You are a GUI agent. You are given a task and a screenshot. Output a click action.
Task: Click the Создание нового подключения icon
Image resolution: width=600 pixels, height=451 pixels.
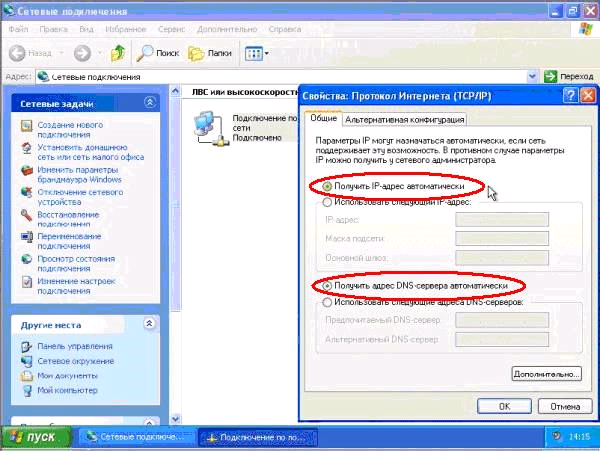coord(27,125)
